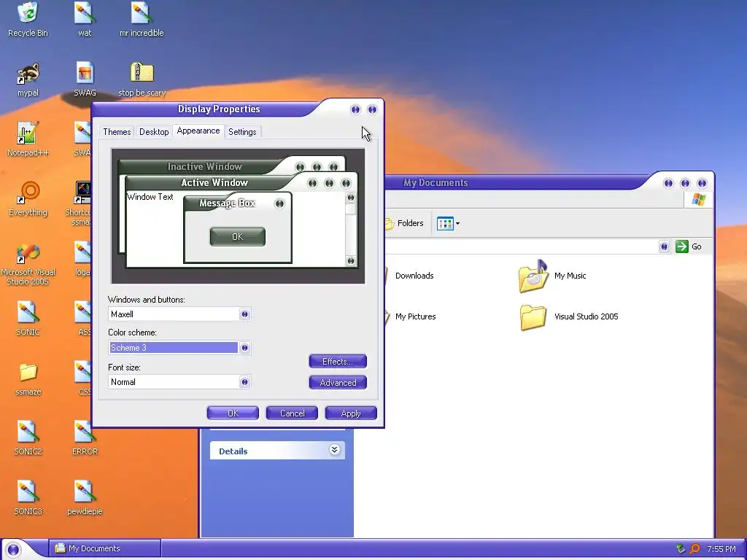Image resolution: width=747 pixels, height=560 pixels.
Task: Click the Cancel button
Action: (292, 413)
